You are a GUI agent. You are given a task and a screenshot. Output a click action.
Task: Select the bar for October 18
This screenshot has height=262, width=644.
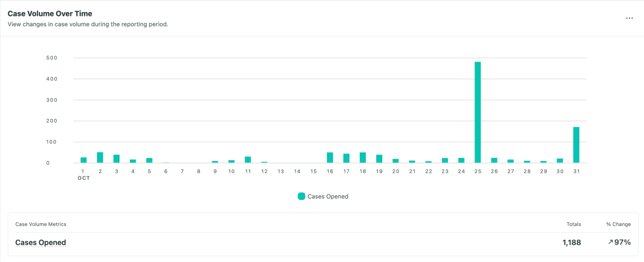point(362,157)
